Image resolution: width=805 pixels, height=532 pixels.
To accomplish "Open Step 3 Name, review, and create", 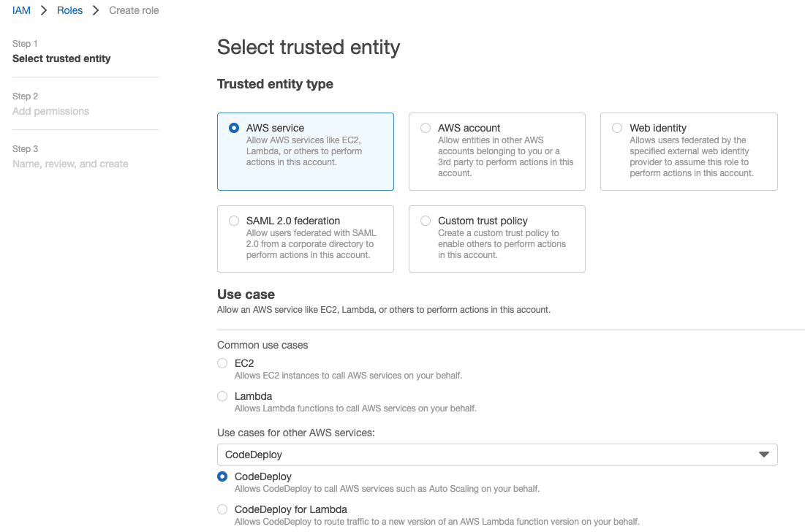I will click(70, 164).
